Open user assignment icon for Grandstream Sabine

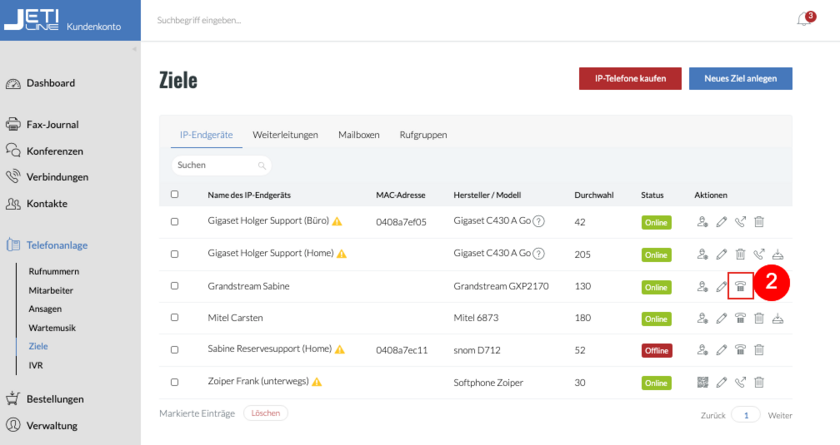point(702,286)
